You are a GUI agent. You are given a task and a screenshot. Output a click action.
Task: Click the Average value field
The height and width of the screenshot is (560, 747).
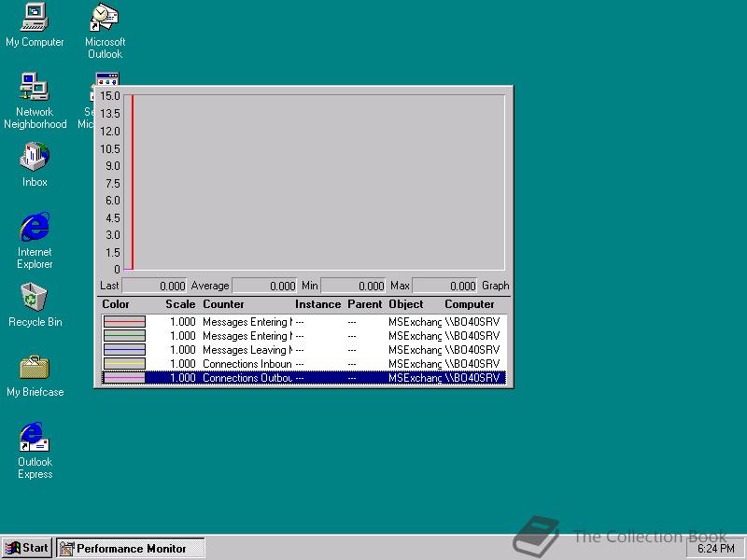point(264,286)
